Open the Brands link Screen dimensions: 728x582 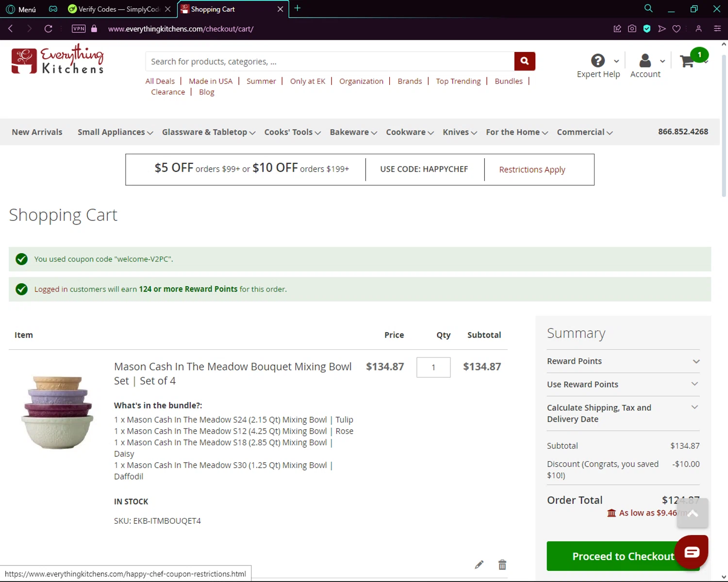tap(410, 81)
